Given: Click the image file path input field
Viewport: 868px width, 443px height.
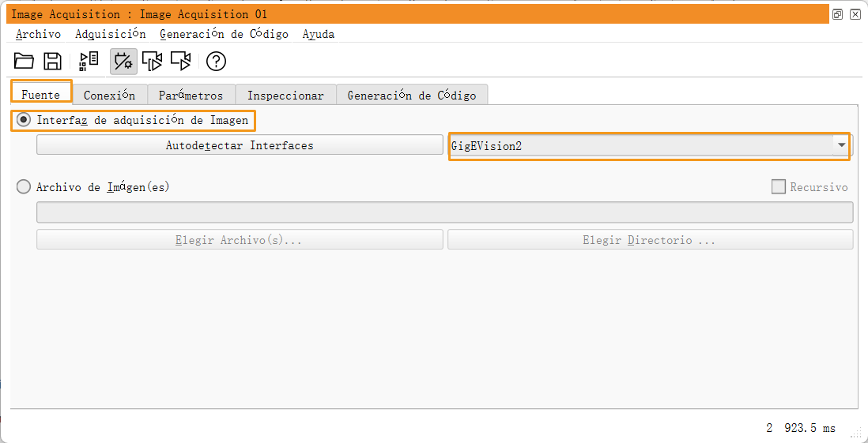Looking at the screenshot, I should [444, 212].
